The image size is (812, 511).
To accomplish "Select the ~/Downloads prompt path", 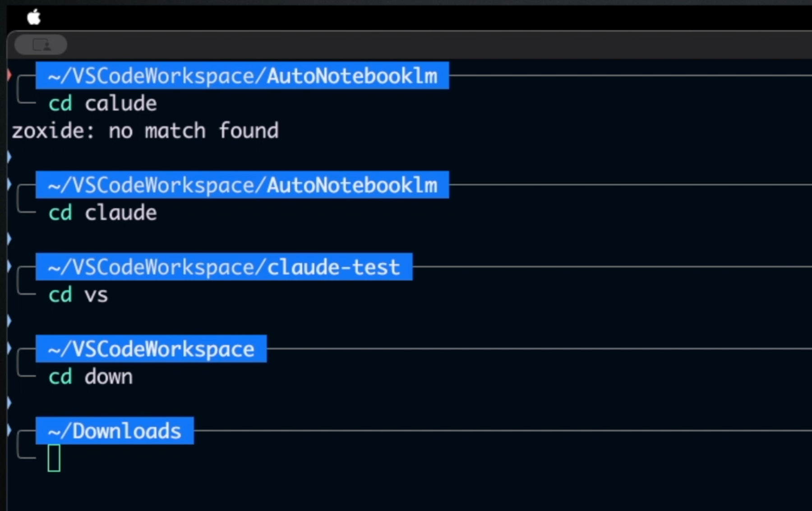I will click(115, 431).
